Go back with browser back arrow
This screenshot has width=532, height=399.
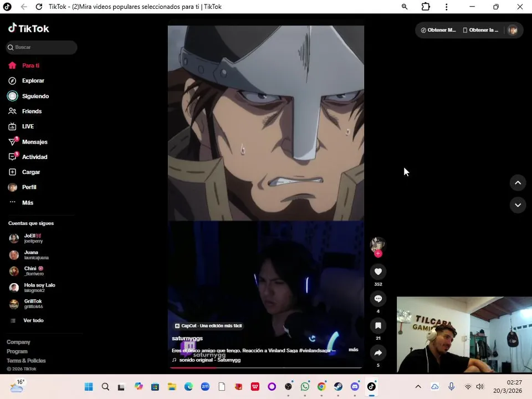tap(24, 7)
